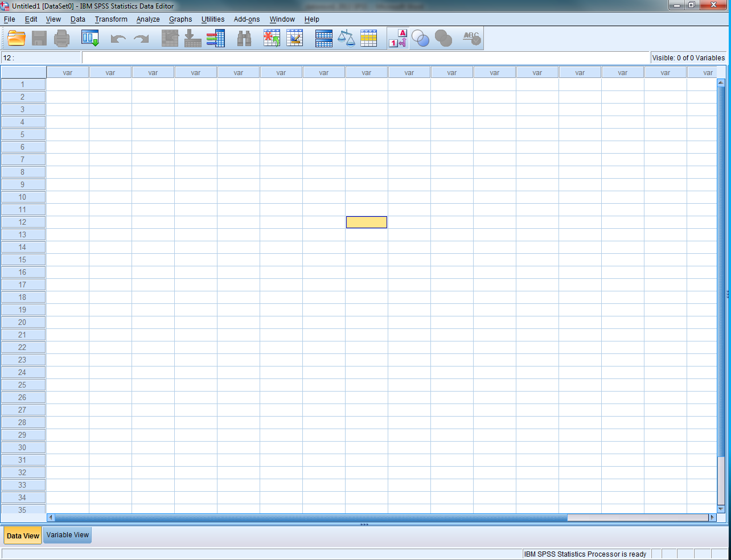The image size is (731, 560).
Task: Open the Data menu
Action: coord(78,19)
